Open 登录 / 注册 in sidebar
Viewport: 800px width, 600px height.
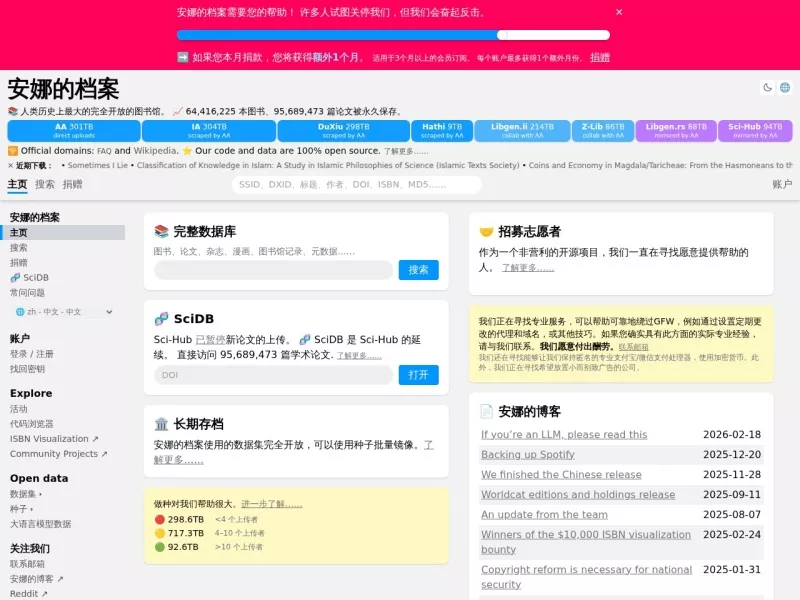pos(32,354)
